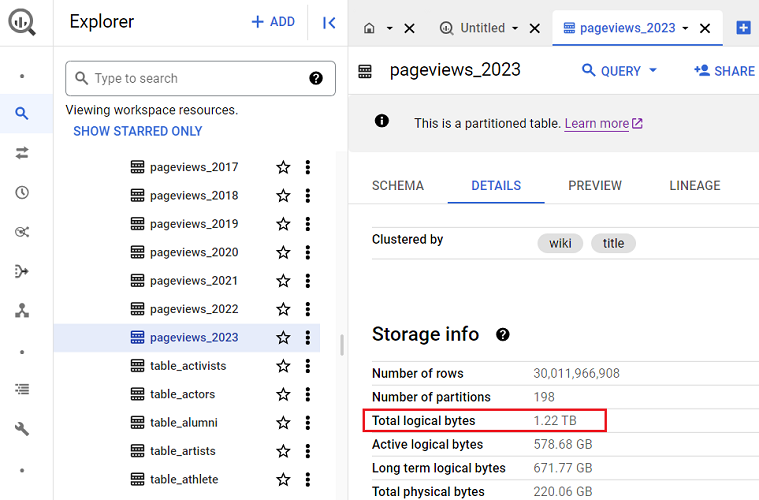Screen dimensions: 759x500
Task: Open actions menu for table_alumni
Action: point(308,423)
